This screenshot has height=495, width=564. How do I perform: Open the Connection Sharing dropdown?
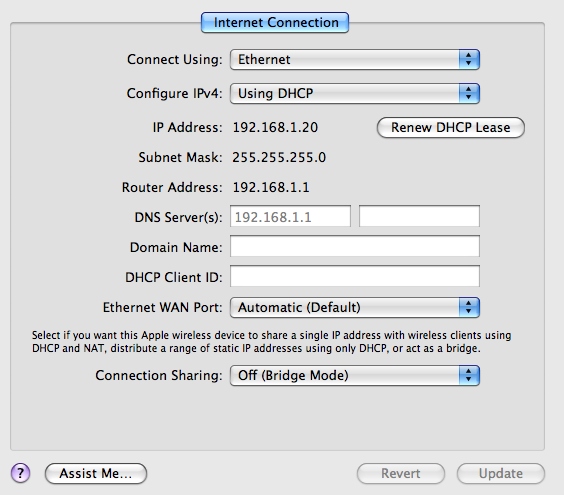click(x=355, y=375)
